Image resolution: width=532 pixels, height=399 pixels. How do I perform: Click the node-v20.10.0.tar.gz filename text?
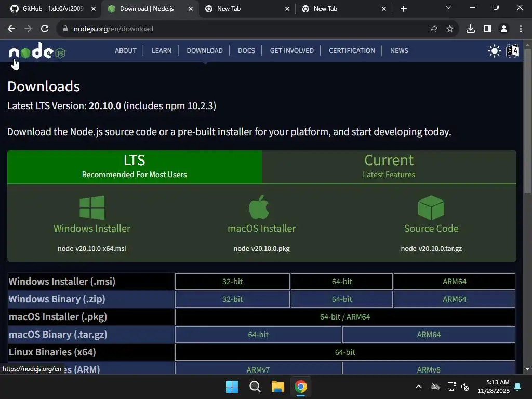(431, 249)
